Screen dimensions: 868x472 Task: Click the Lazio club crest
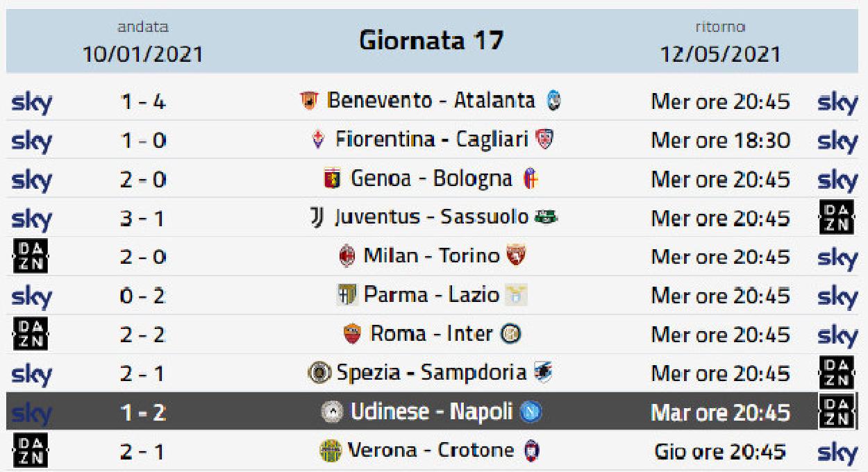(517, 296)
